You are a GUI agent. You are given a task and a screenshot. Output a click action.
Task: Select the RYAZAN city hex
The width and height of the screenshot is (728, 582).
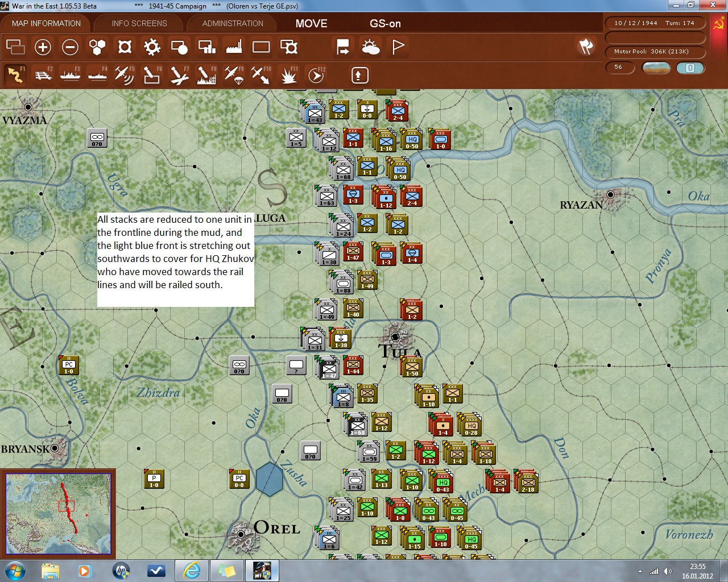610,194
